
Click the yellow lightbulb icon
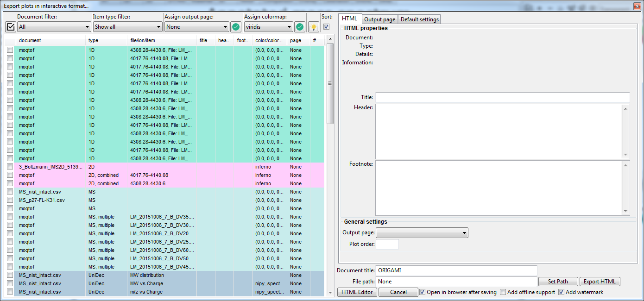click(314, 27)
